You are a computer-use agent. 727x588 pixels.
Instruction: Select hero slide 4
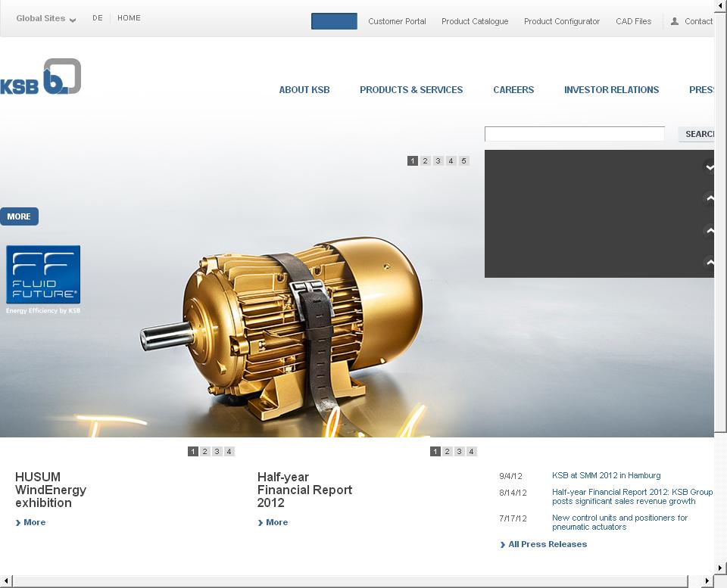451,160
